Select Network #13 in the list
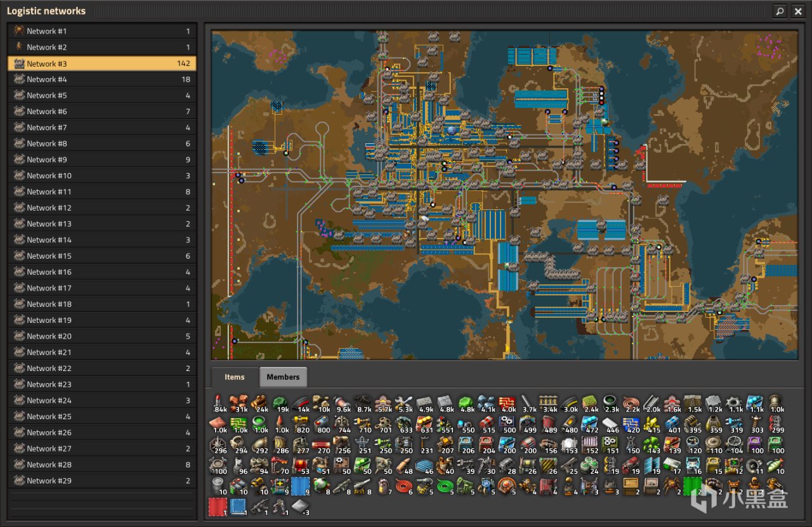Image resolution: width=812 pixels, height=527 pixels. 102,224
